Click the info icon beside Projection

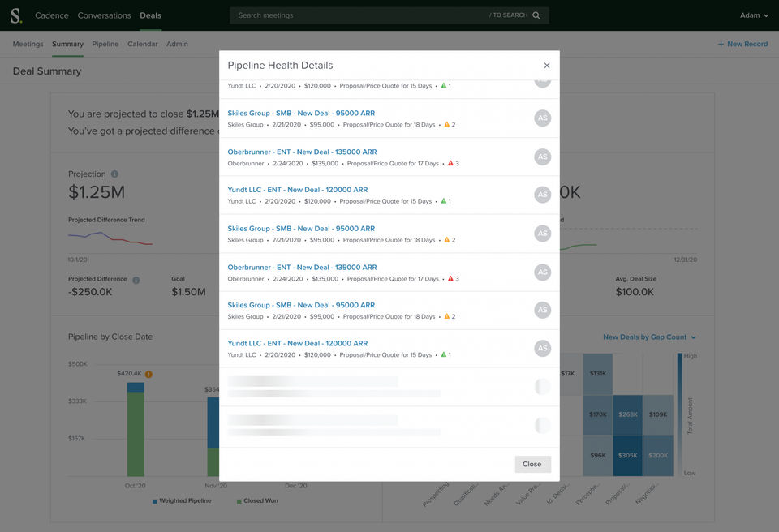114,174
